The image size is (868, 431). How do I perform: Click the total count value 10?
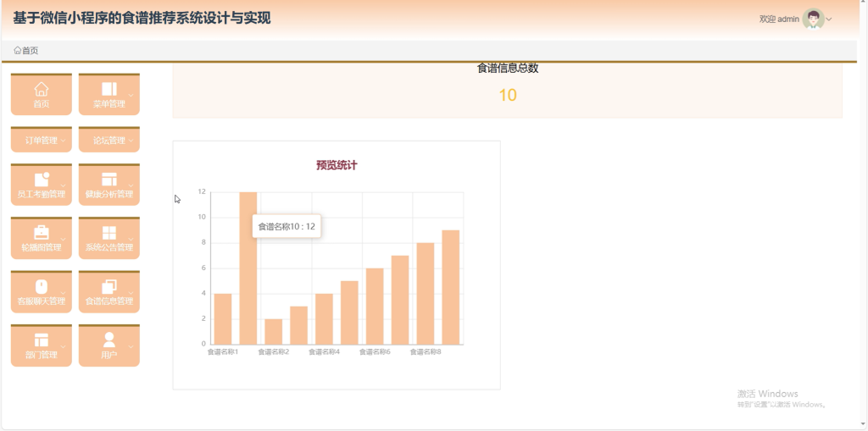click(x=508, y=95)
